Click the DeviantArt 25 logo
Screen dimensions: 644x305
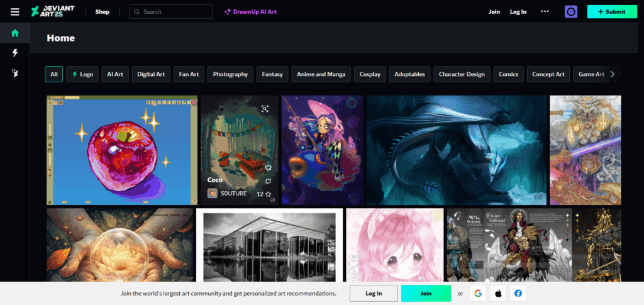[53, 11]
